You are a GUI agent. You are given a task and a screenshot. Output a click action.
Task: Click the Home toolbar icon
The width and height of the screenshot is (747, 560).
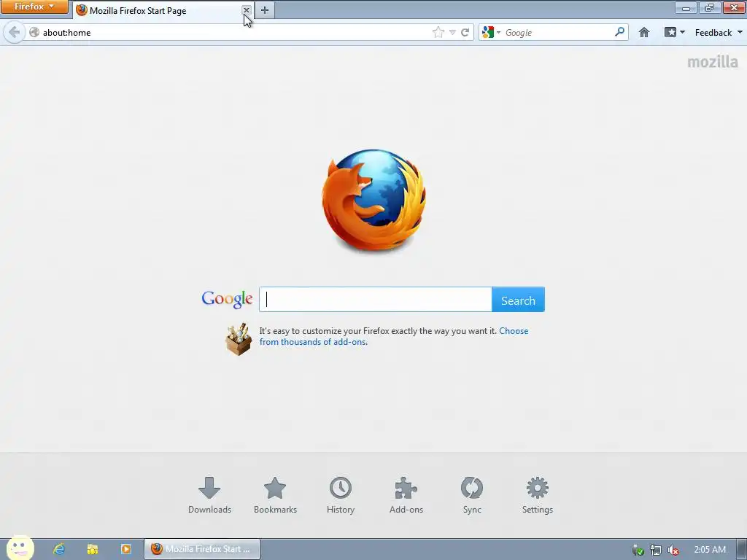pos(644,32)
